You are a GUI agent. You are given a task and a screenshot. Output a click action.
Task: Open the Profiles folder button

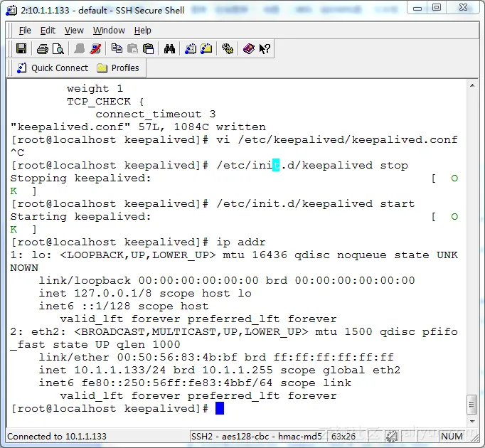click(x=118, y=68)
